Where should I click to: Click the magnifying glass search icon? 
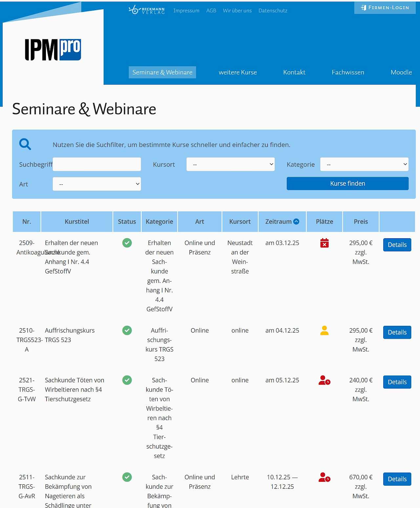[25, 144]
